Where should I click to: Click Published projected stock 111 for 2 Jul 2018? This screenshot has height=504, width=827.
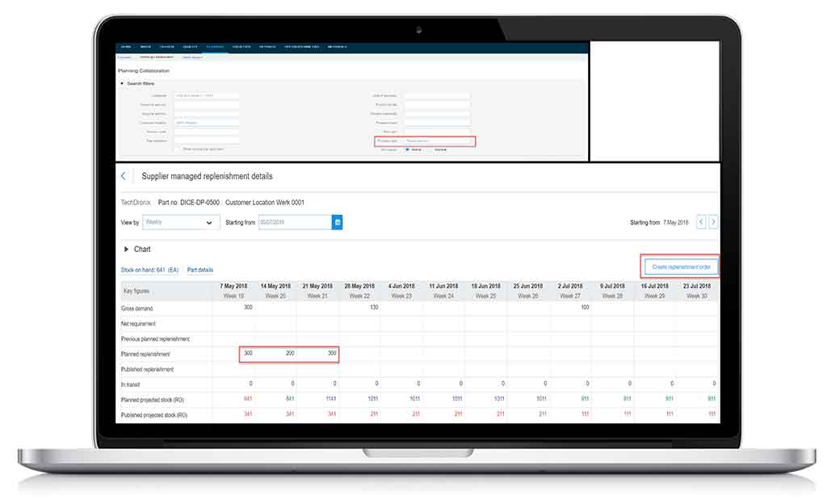pos(585,414)
